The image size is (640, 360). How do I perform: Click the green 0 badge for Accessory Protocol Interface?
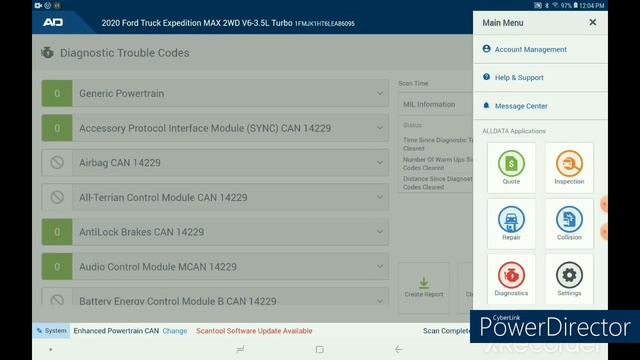pos(57,128)
